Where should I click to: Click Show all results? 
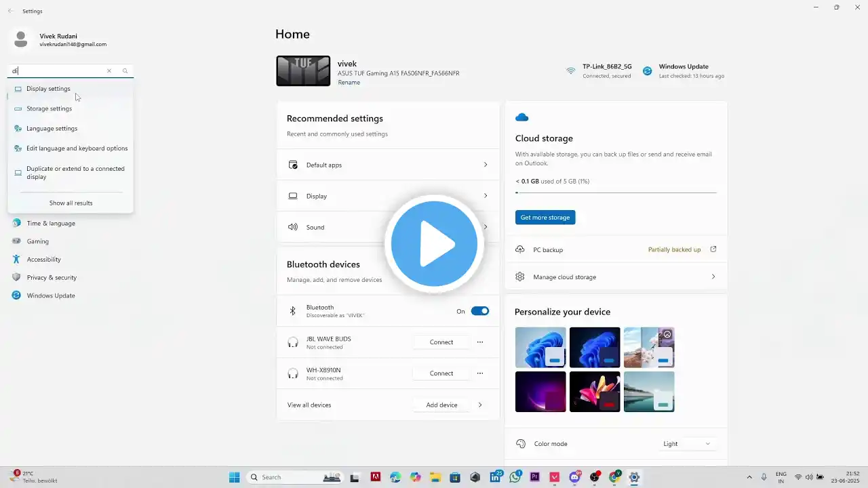point(71,203)
